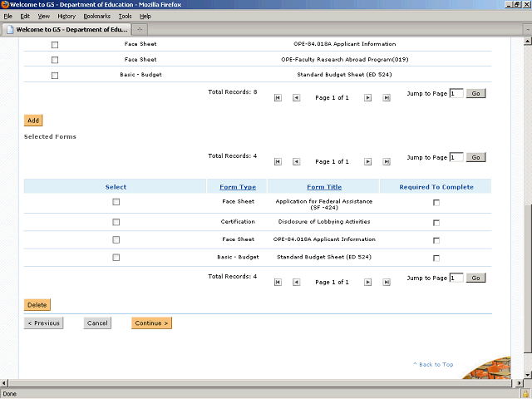This screenshot has height=399, width=532.
Task: Sort table by Form Type column
Action: point(237,187)
